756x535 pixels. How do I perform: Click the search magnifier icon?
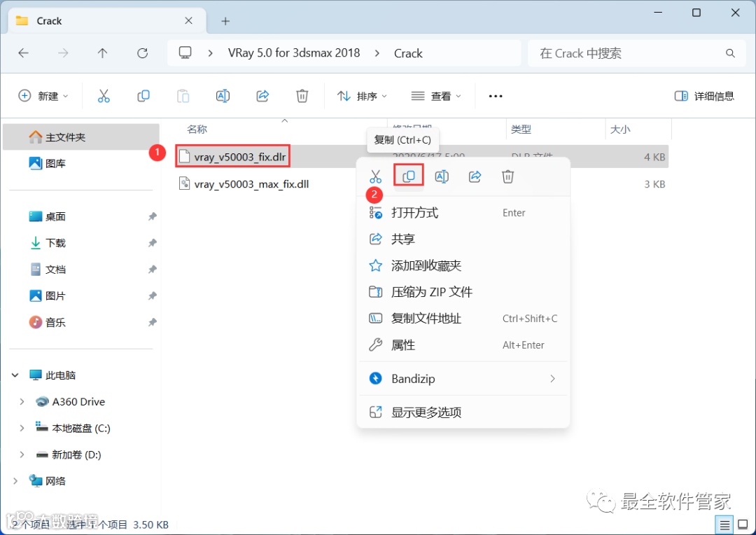[730, 53]
